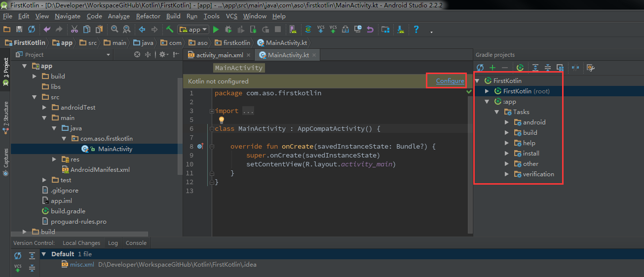
Task: Toggle fold marker on onCreate function line
Action: (x=212, y=147)
